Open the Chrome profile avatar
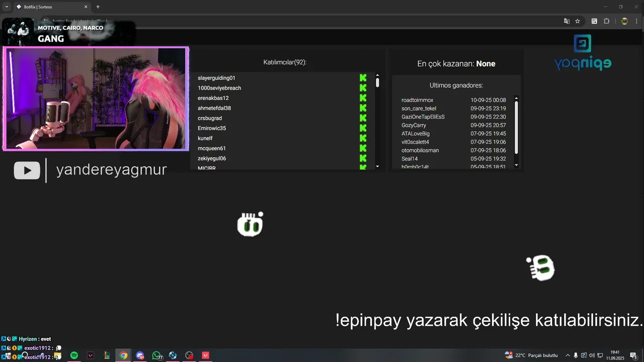 (x=624, y=21)
